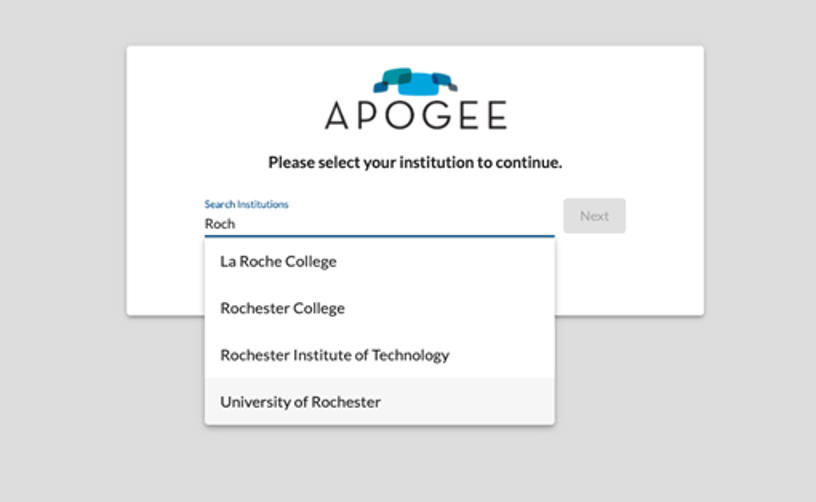Viewport: 816px width, 502px height.
Task: Click the 'Please select your institution' heading
Action: [415, 162]
